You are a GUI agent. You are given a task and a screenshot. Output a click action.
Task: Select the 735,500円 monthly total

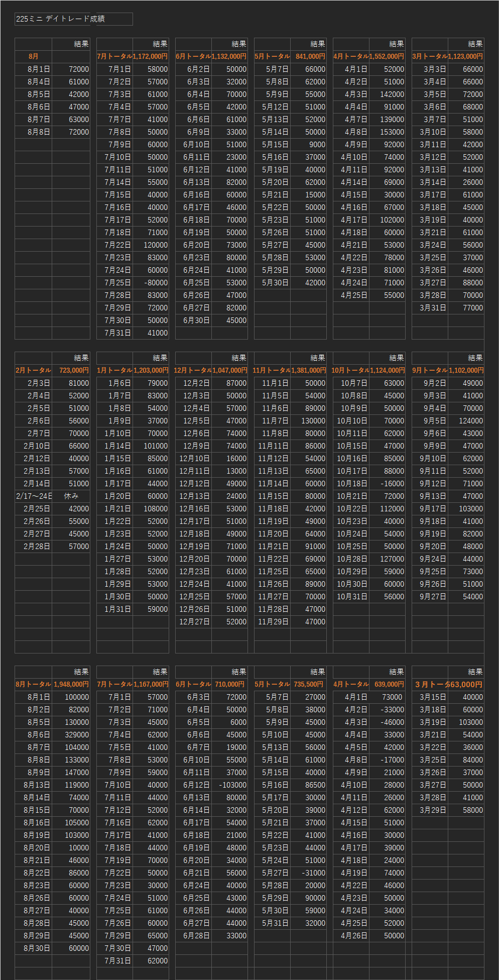tap(308, 685)
